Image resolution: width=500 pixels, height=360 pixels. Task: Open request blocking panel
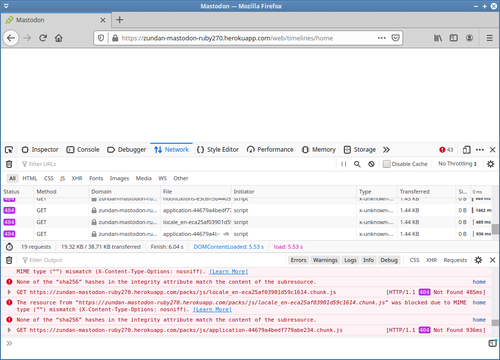point(371,164)
